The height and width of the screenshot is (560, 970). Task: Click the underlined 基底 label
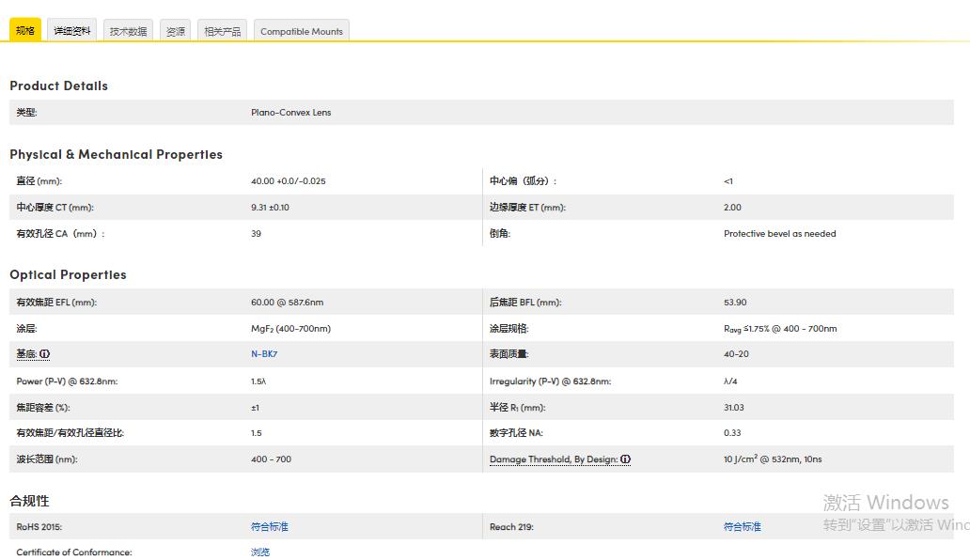tap(24, 354)
